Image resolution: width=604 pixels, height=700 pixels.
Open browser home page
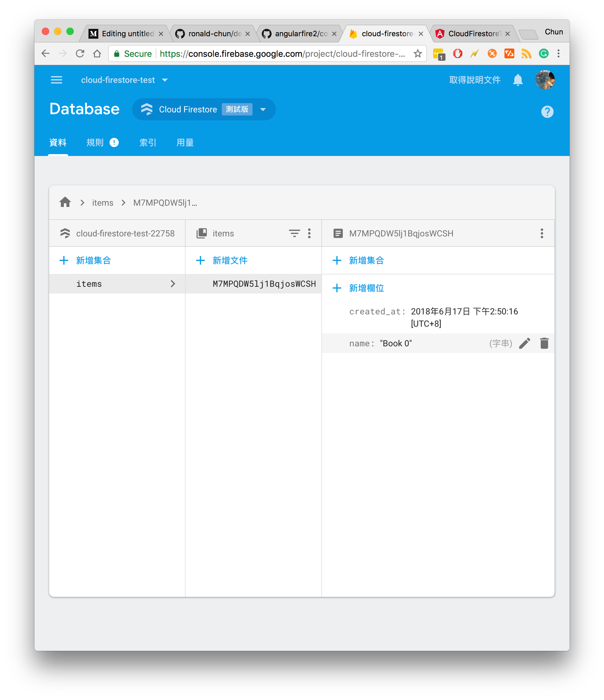[x=97, y=53]
